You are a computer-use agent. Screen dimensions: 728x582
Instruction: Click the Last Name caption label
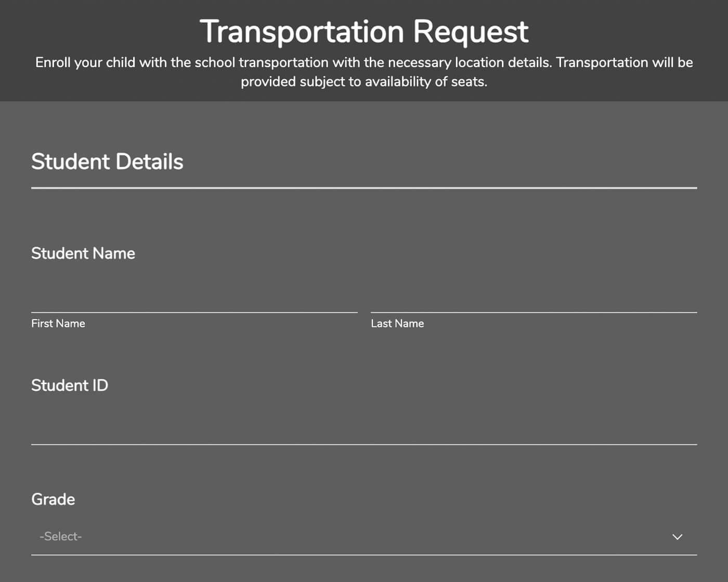click(397, 323)
